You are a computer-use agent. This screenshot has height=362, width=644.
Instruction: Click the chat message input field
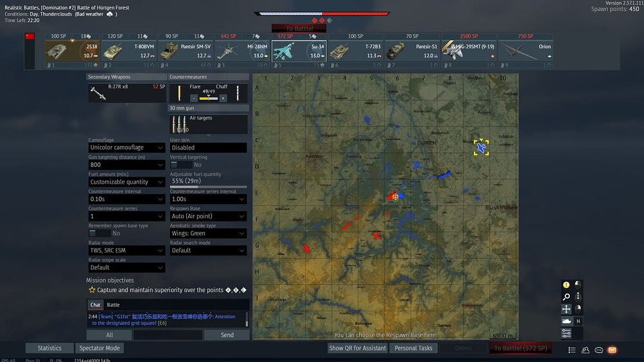click(x=167, y=335)
